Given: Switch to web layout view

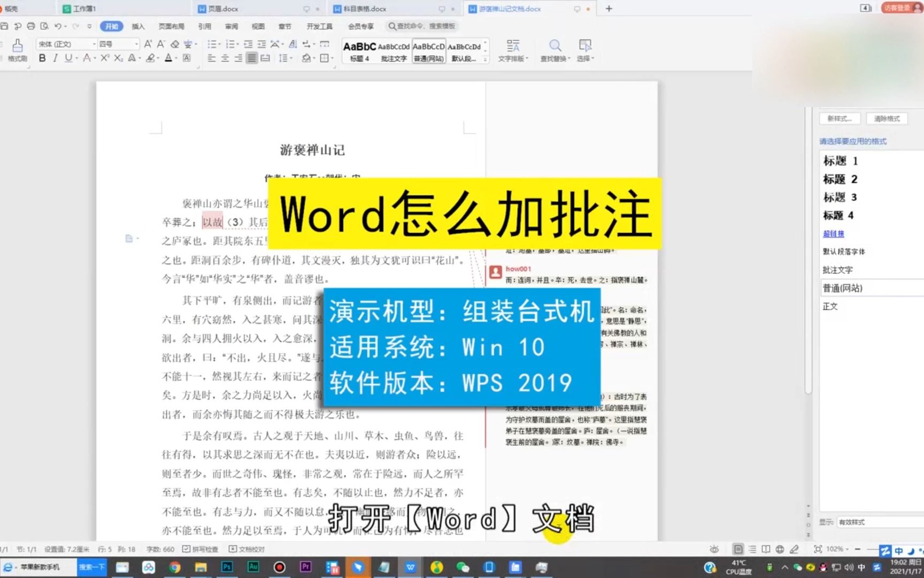Looking at the screenshot, I should pyautogui.click(x=780, y=549).
